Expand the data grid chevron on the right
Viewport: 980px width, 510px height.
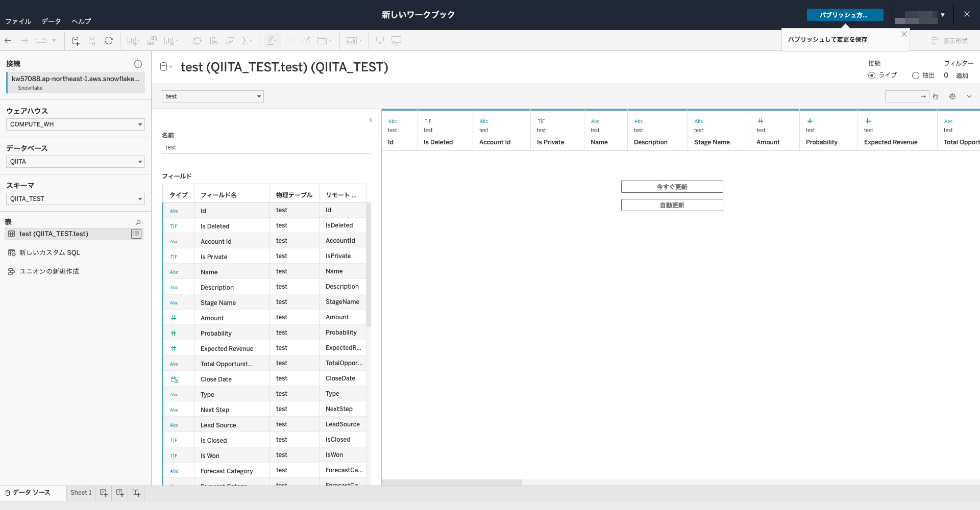click(x=969, y=96)
